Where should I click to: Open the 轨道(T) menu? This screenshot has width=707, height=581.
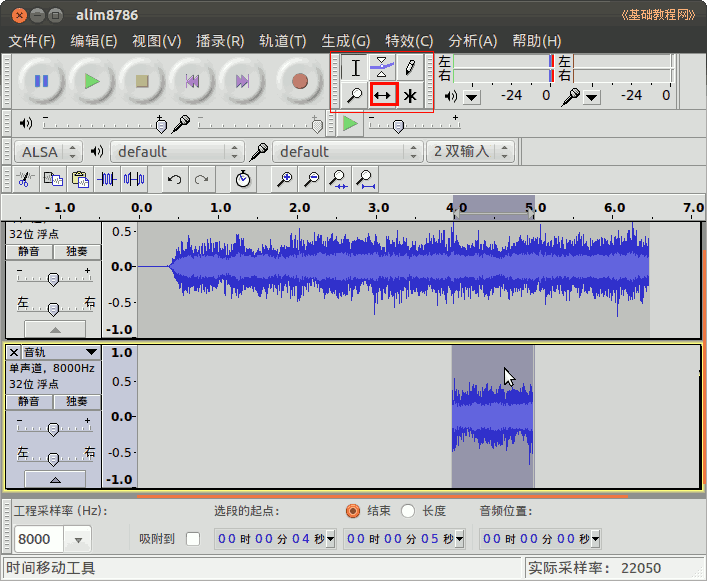tap(283, 41)
